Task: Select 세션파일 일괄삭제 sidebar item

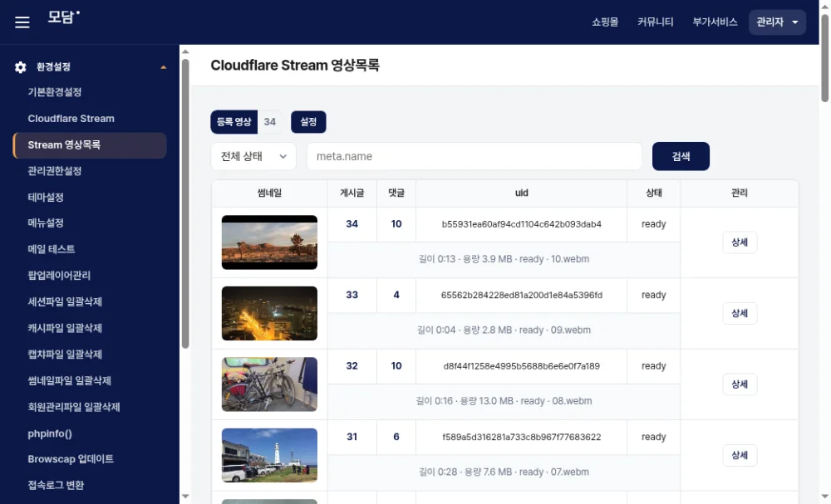Action: (x=65, y=301)
